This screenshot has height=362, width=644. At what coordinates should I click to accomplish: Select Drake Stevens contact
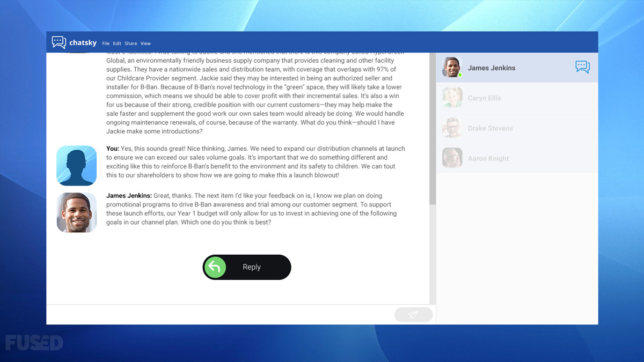click(x=517, y=128)
